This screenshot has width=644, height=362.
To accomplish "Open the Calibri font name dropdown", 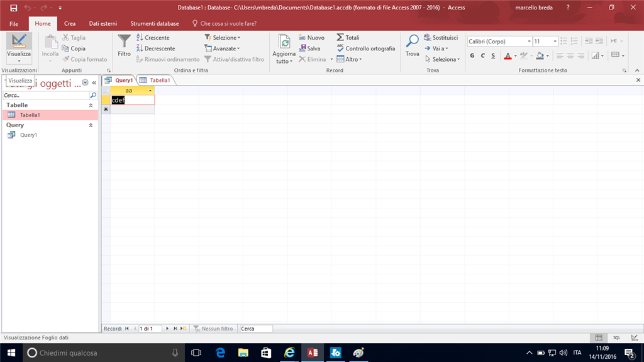I will [529, 41].
